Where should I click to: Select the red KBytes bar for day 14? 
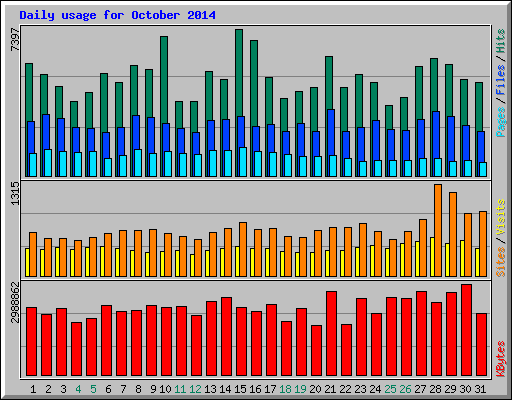pos(226,337)
